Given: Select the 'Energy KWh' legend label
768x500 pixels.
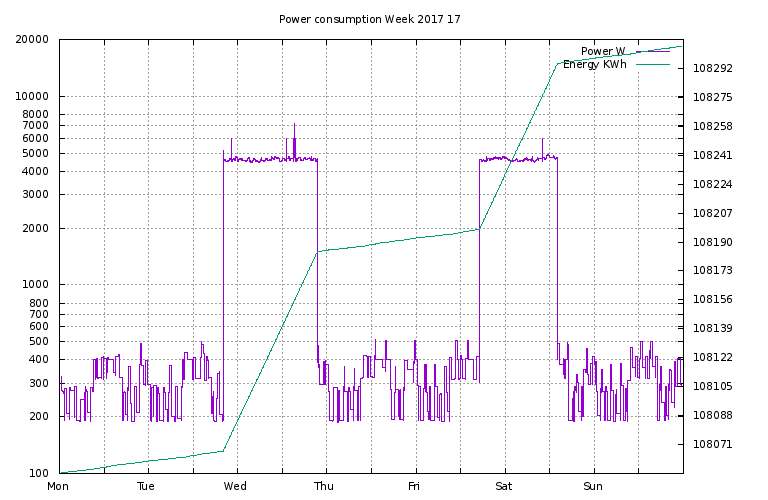Looking at the screenshot, I should [x=595, y=65].
